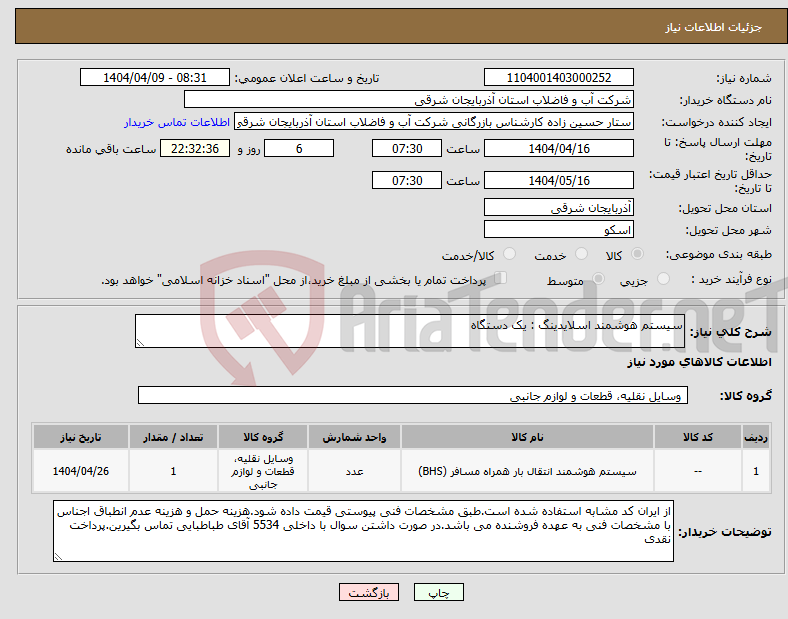Select the متوسط purchase type radio

click(598, 279)
